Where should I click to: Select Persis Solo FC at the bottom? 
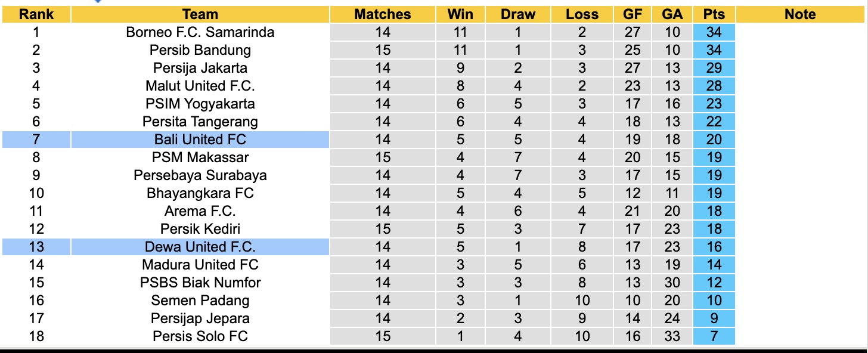coord(200,336)
